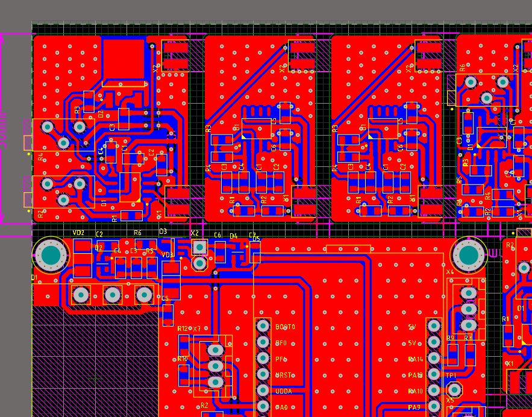532x417 pixels.
Task: Click the R12 resistor designator
Action: tap(183, 328)
